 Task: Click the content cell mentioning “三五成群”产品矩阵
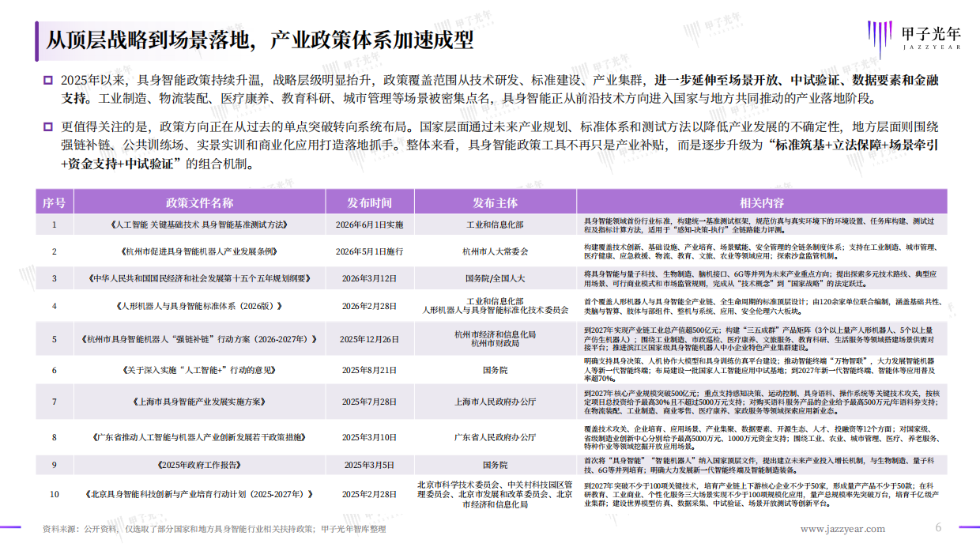point(763,339)
